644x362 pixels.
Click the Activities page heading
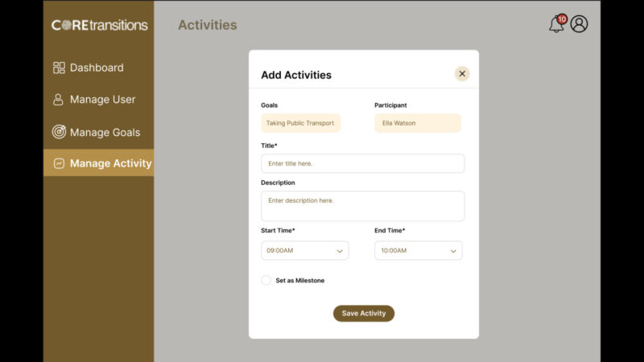point(208,25)
